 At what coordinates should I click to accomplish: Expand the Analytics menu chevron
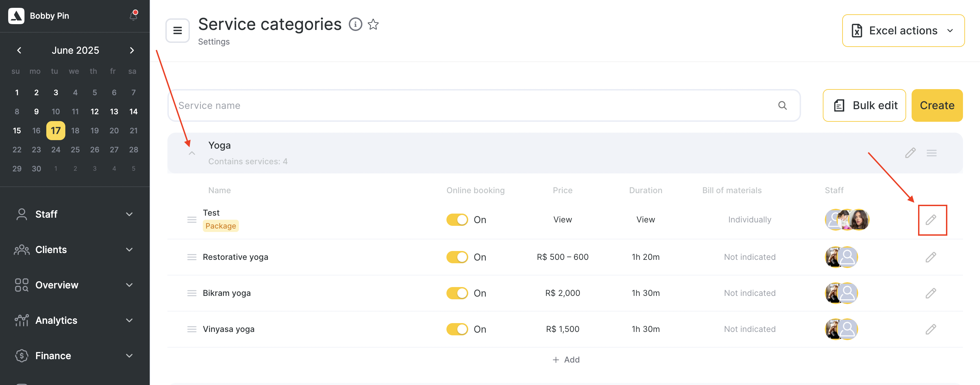pyautogui.click(x=129, y=320)
